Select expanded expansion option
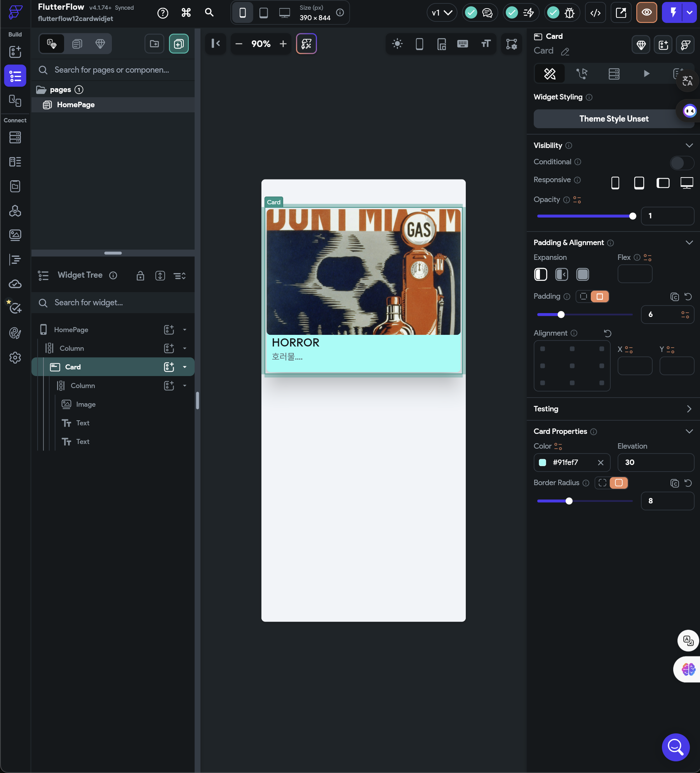 coord(583,275)
